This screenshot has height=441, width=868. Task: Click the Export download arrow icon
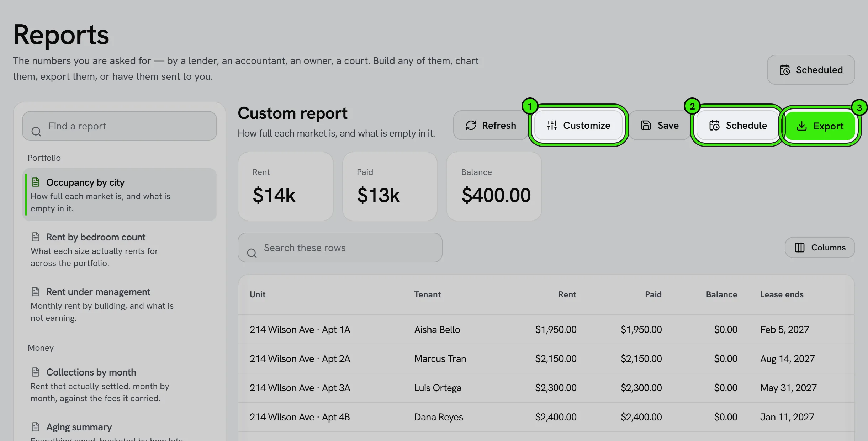coord(802,126)
